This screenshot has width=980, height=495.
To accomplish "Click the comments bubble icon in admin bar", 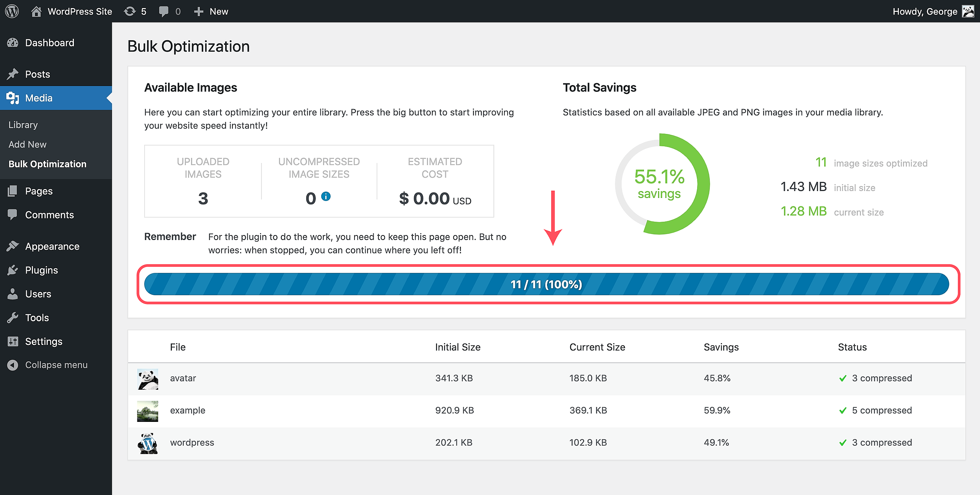I will pyautogui.click(x=164, y=11).
